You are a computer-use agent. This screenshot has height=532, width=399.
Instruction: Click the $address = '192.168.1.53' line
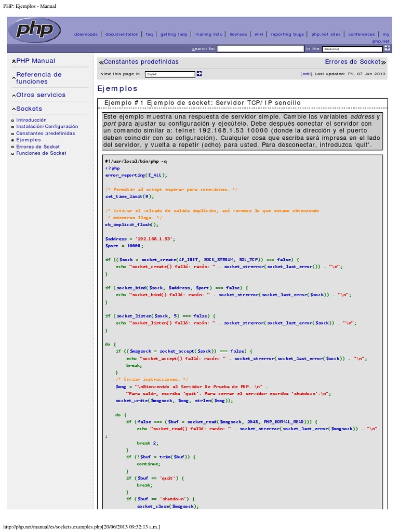pyautogui.click(x=140, y=239)
